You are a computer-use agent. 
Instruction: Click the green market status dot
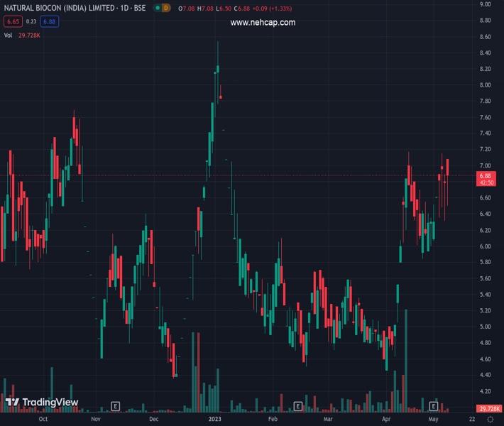tap(157, 8)
